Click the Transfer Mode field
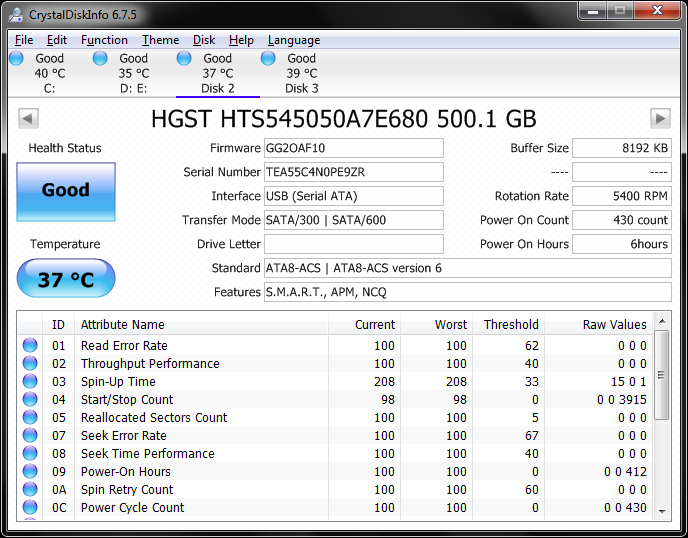 tap(354, 220)
